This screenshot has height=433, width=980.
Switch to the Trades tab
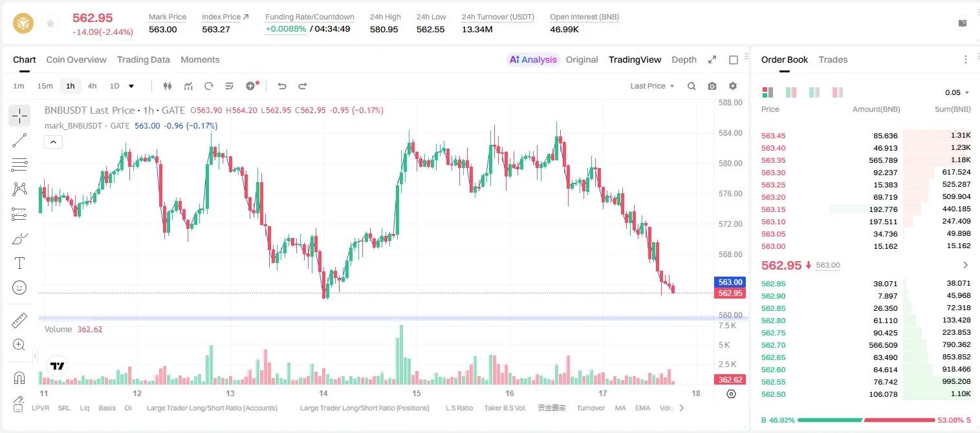[x=833, y=59]
